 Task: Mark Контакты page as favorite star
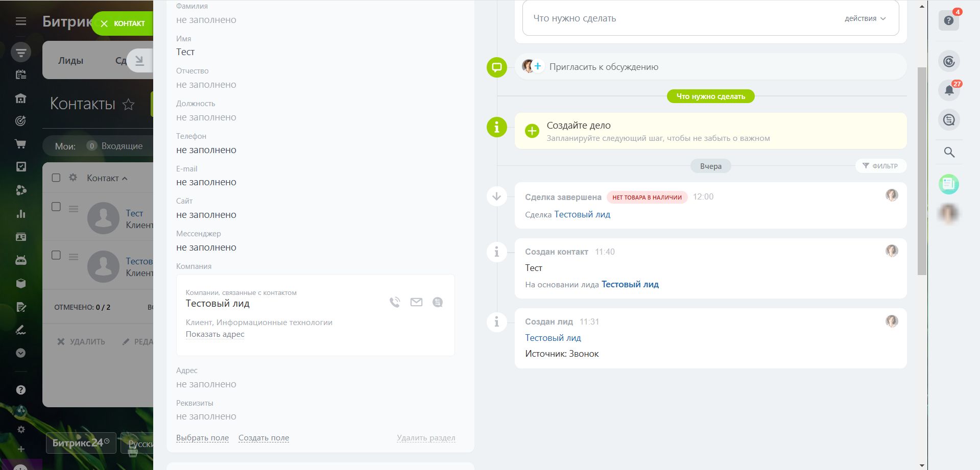[x=129, y=105]
